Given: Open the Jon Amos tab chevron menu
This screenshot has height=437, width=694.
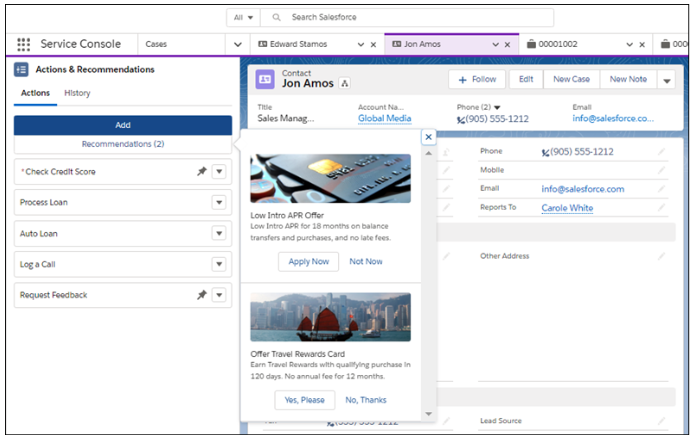Looking at the screenshot, I should [495, 44].
